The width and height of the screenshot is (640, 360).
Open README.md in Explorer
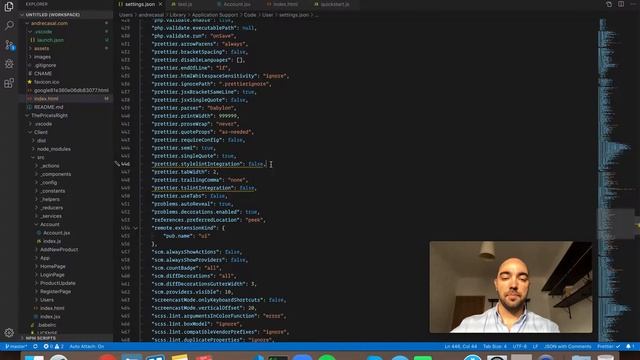[48, 107]
